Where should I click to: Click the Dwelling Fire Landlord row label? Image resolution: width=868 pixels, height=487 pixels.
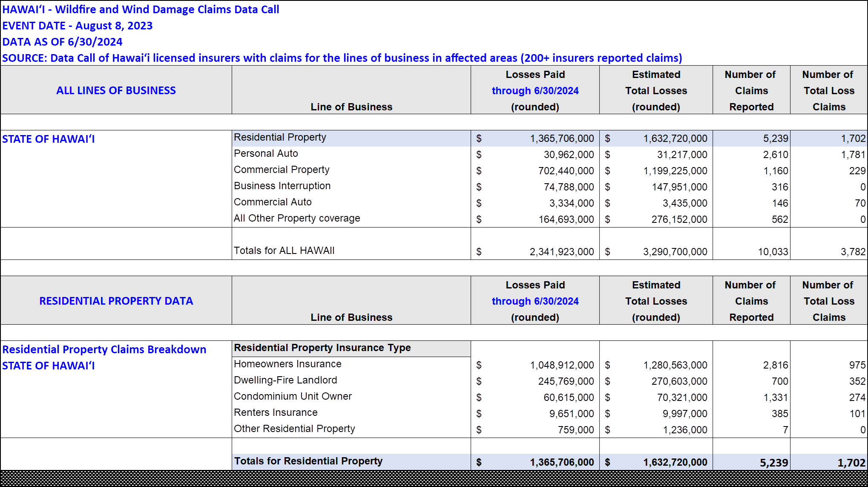[285, 380]
